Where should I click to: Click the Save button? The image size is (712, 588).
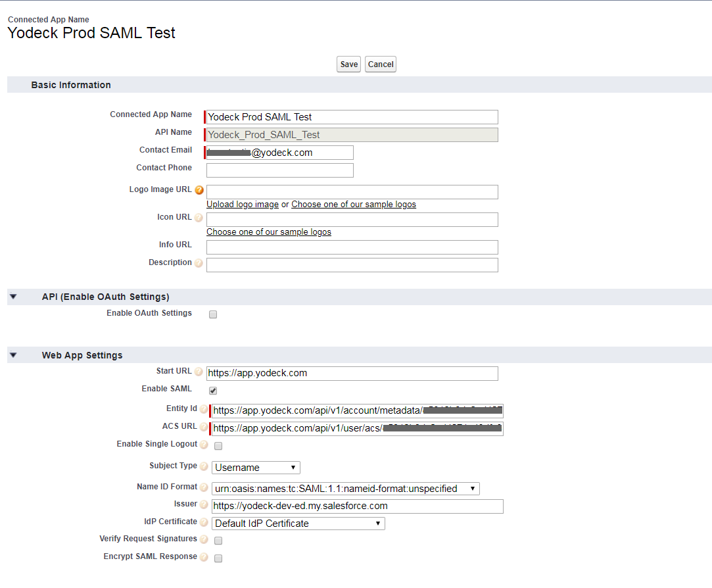(x=349, y=64)
